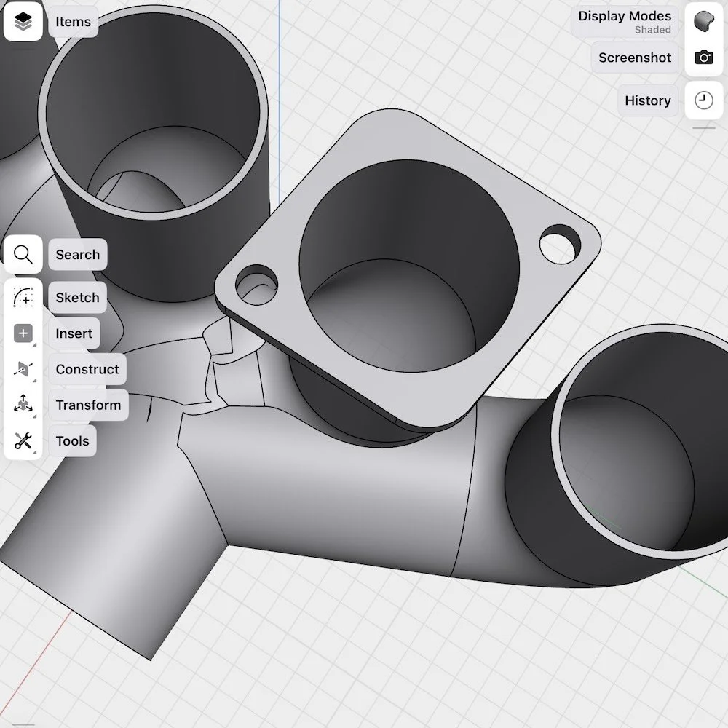Screen dimensions: 728x728
Task: Select the Tools wrench icon
Action: (23, 440)
